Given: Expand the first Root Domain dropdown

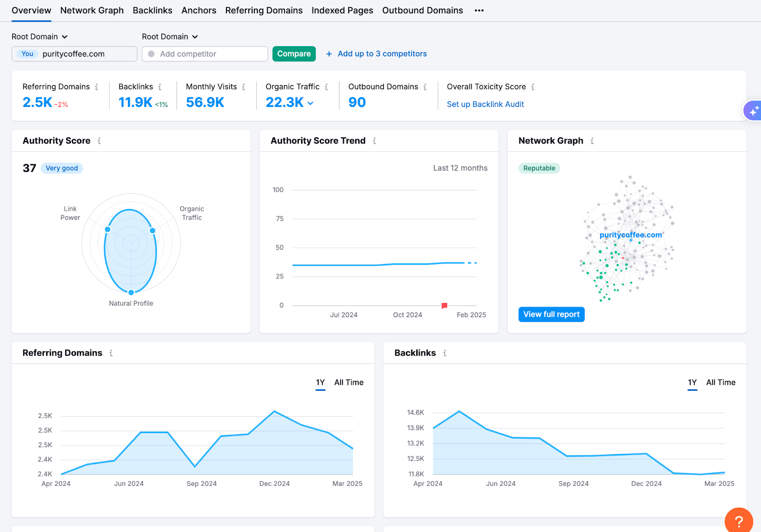Looking at the screenshot, I should pyautogui.click(x=39, y=37).
